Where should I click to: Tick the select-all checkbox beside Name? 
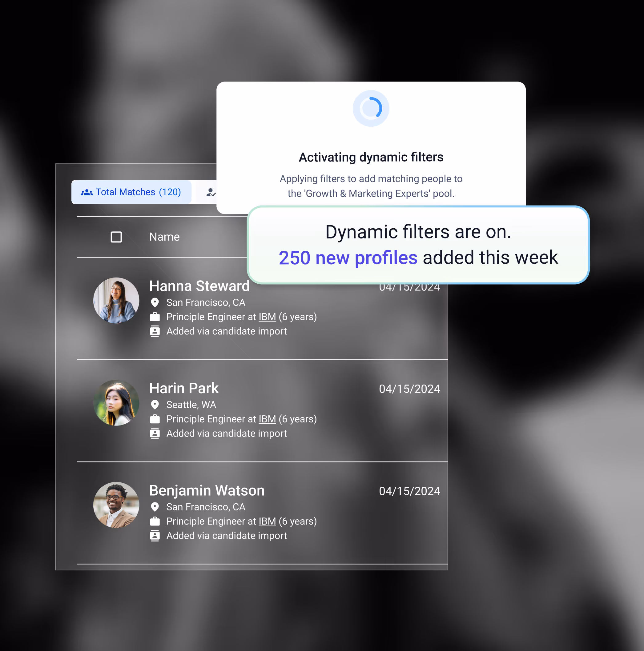tap(116, 237)
